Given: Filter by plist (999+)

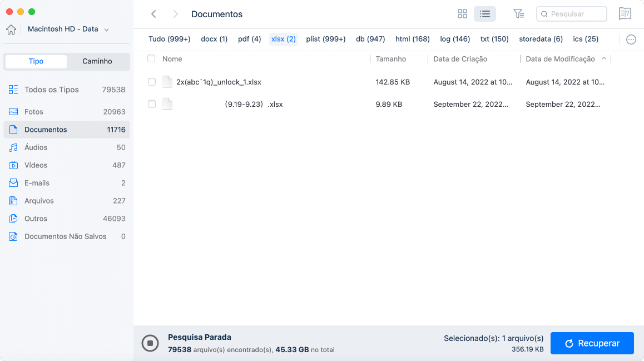Looking at the screenshot, I should pos(326,39).
